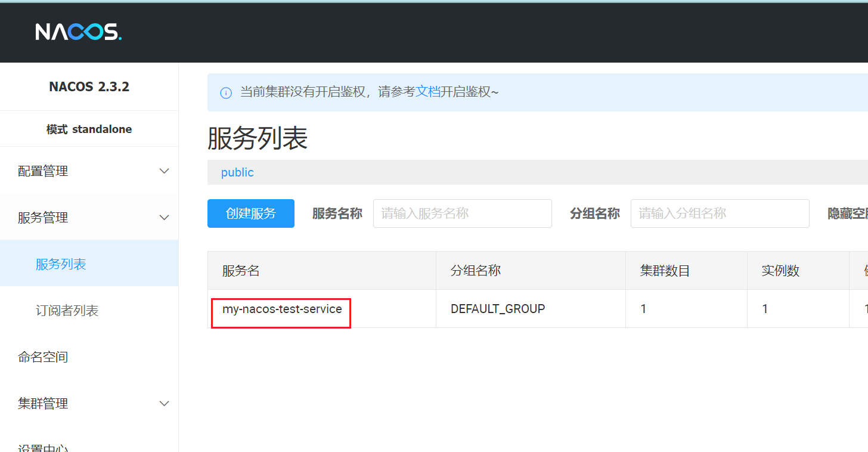Click the info icon in auth notice
Image resolution: width=868 pixels, height=452 pixels.
pyautogui.click(x=226, y=92)
